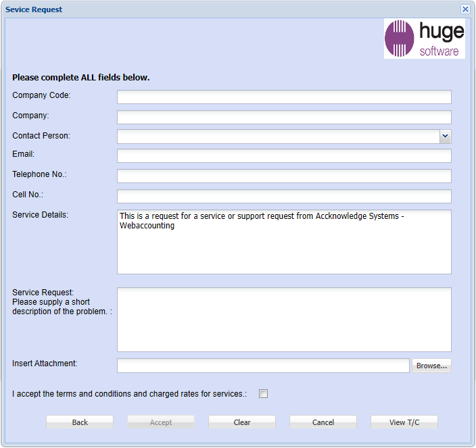476x448 pixels.
Task: Click the Huge Software logo
Action: (424, 39)
